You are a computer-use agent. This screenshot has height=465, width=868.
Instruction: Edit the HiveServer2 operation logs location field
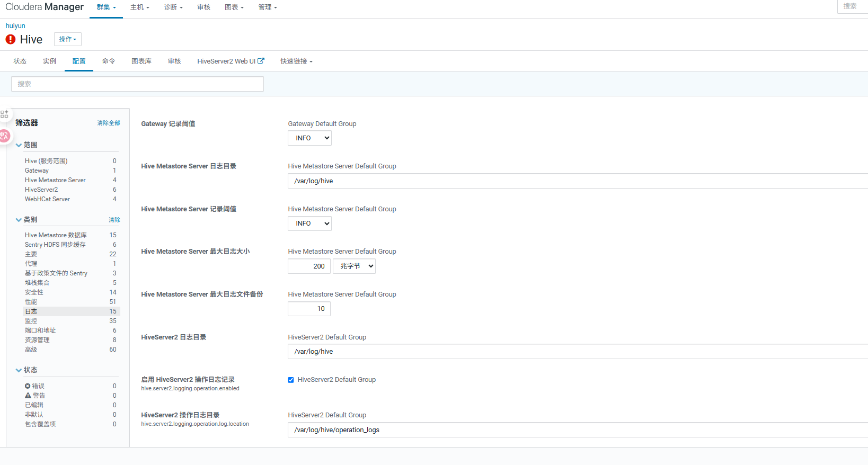point(578,430)
